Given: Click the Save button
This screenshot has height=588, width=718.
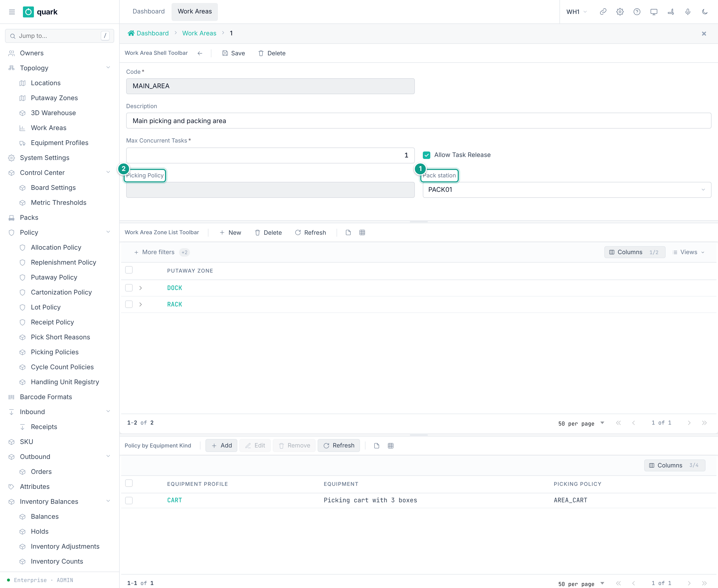Looking at the screenshot, I should 233,53.
